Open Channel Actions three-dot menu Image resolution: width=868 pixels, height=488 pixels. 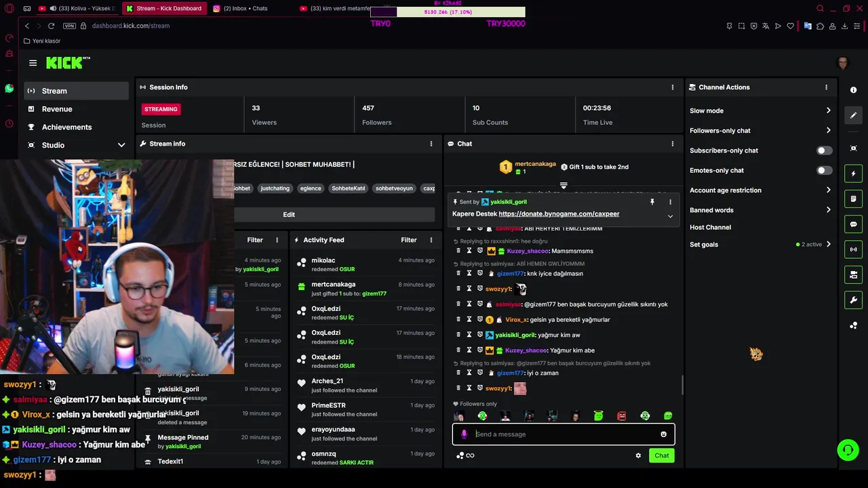point(826,87)
